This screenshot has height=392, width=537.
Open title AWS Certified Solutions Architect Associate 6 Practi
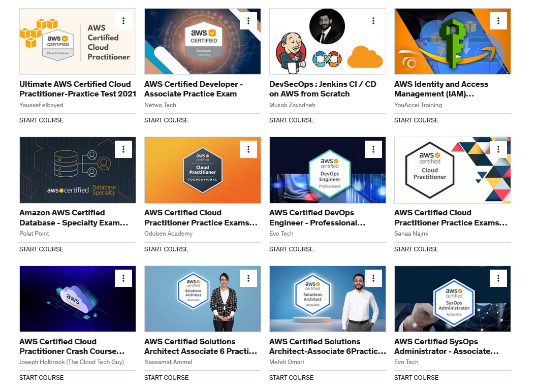tap(201, 346)
